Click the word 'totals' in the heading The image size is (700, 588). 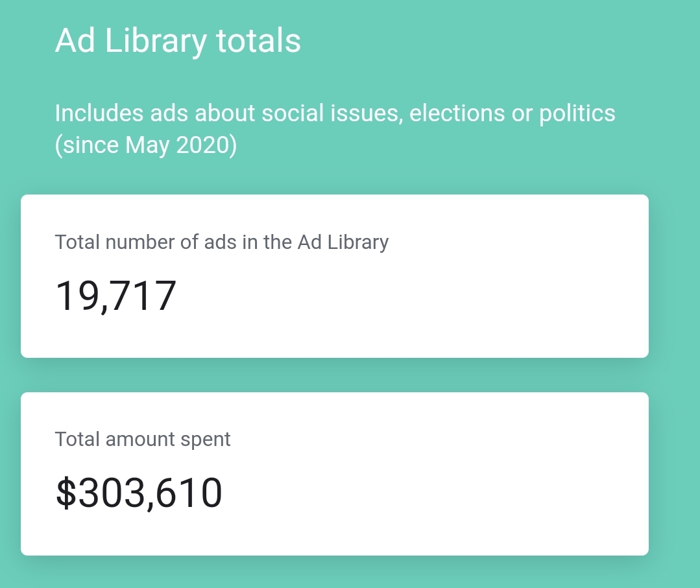click(x=258, y=41)
